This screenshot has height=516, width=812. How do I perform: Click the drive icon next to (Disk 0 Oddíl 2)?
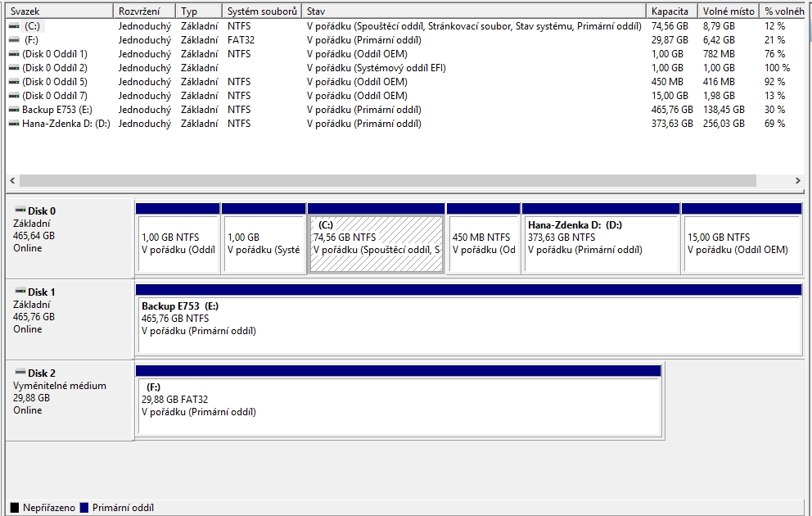(x=15, y=68)
